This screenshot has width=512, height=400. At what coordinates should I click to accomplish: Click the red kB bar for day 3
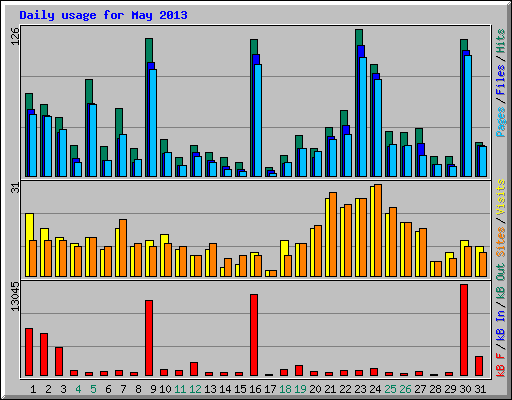pos(59,361)
